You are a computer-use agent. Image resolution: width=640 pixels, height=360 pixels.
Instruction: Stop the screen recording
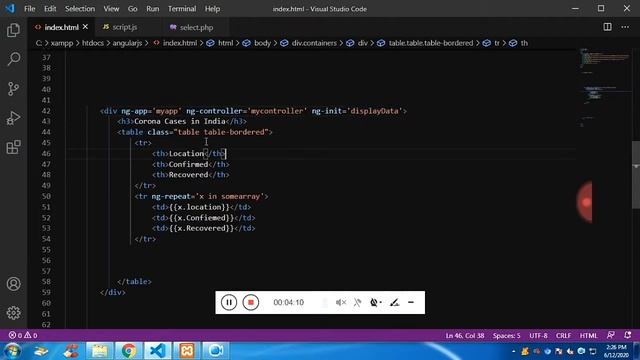pos(251,302)
